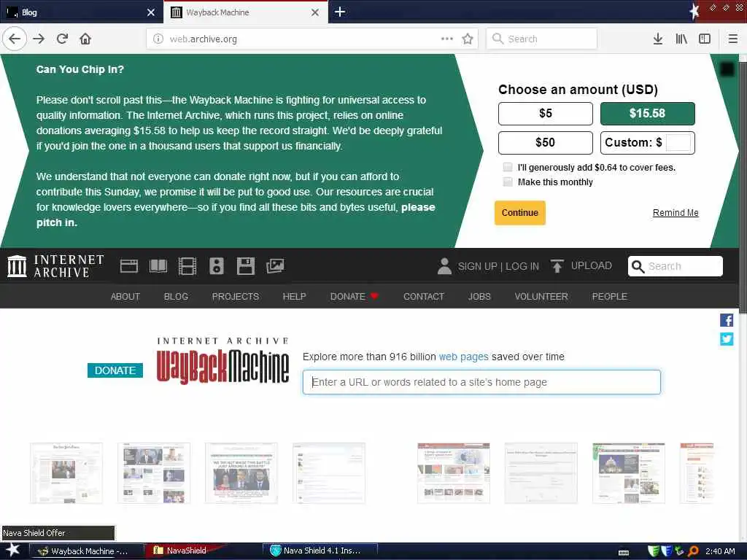Close the Blog tab
747x560 pixels.
(150, 12)
